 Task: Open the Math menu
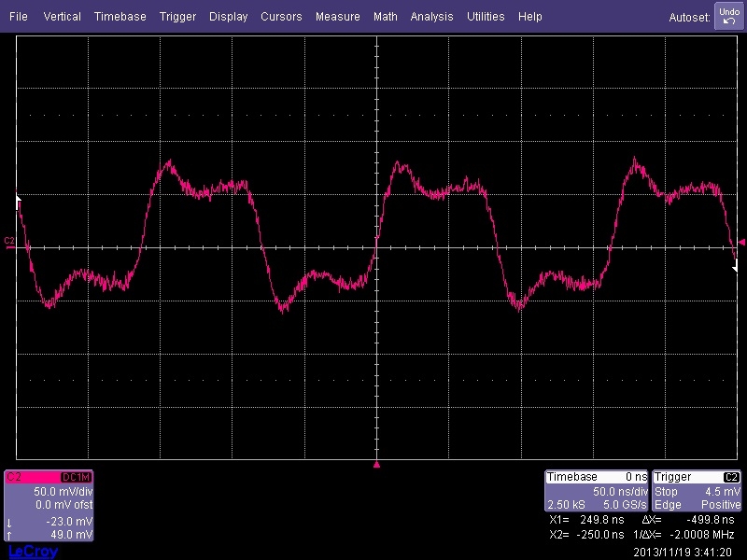pos(385,17)
